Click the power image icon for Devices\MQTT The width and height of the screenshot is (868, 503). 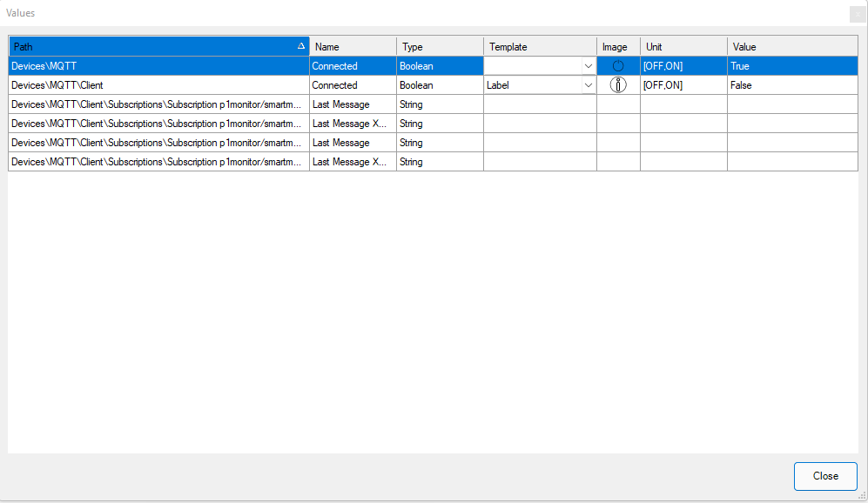pyautogui.click(x=618, y=66)
